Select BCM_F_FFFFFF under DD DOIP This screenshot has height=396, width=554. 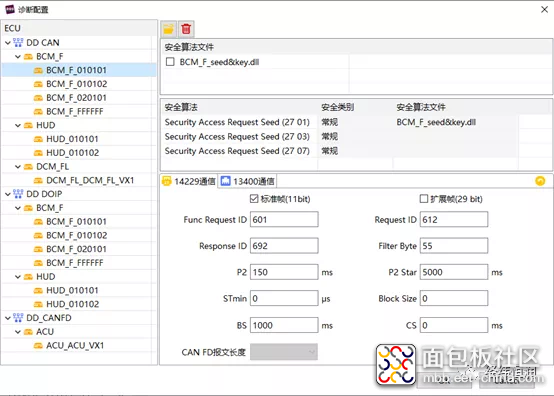tap(75, 263)
